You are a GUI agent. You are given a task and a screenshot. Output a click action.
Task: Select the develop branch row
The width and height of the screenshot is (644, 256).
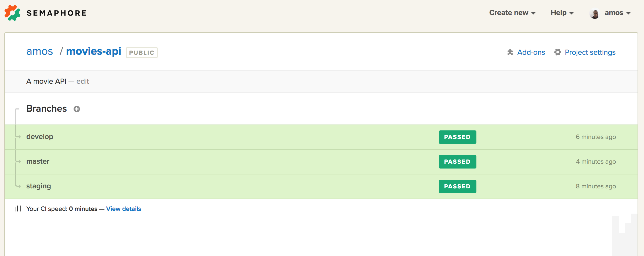[x=40, y=137]
